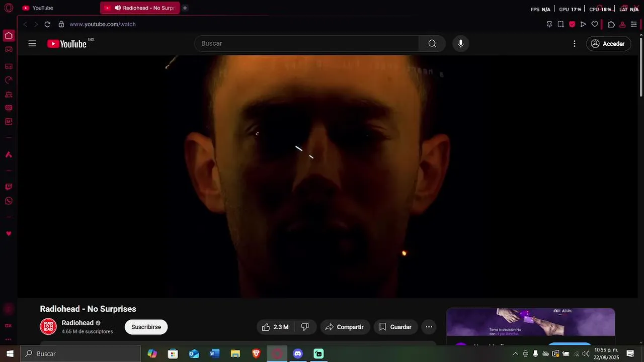Save the video with Guardar button
This screenshot has height=362, width=644.
pos(396,327)
